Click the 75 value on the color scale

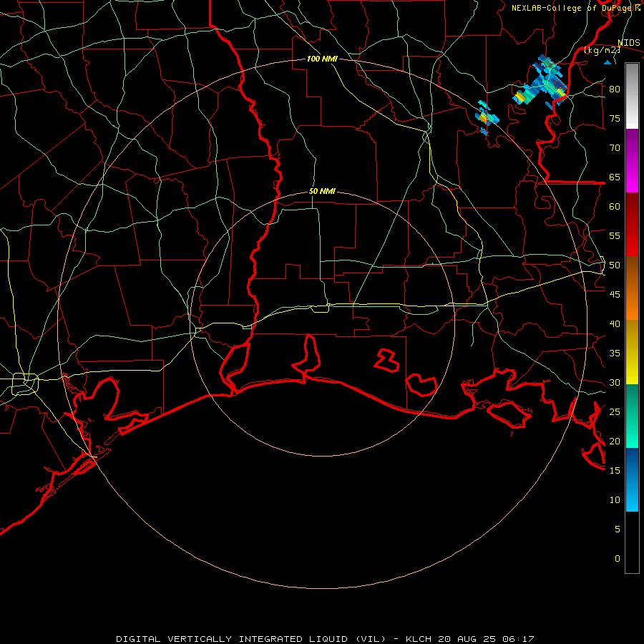coord(615,119)
